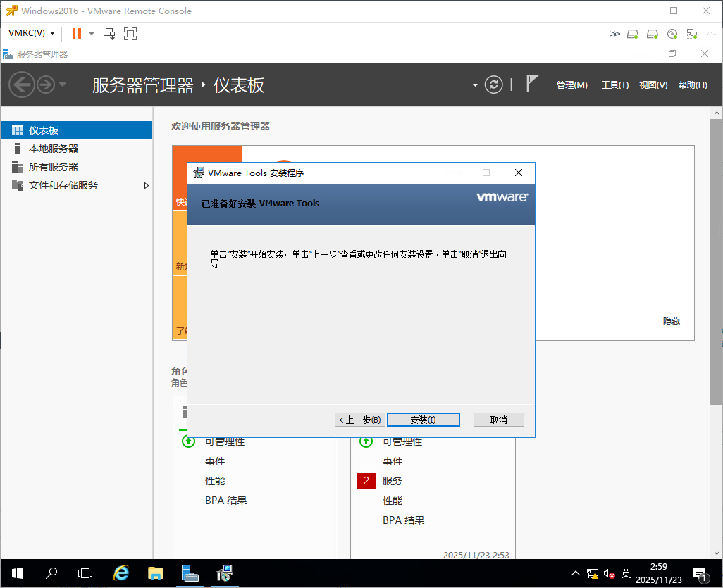The width and height of the screenshot is (723, 588).
Task: Click the 英 input language indicator
Action: [x=626, y=574]
